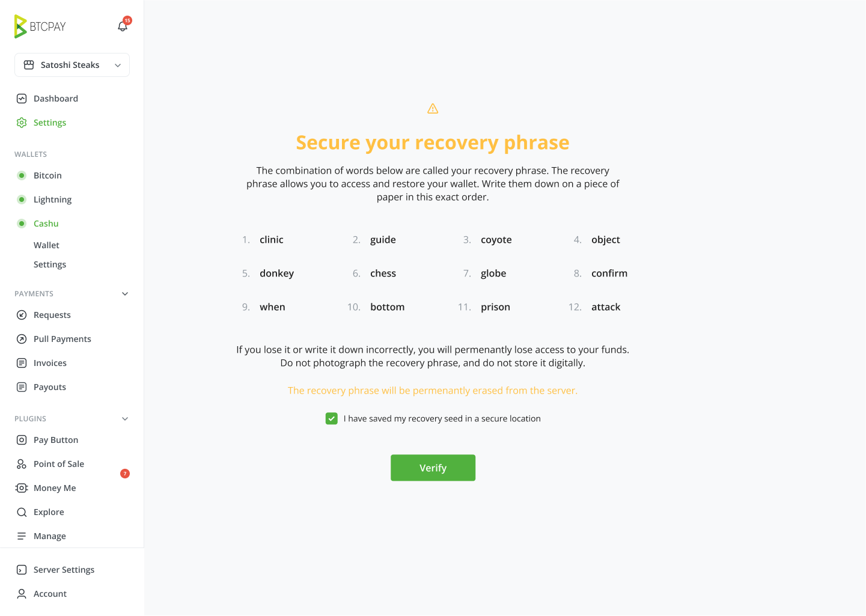Open Point of Sale icon

22,464
